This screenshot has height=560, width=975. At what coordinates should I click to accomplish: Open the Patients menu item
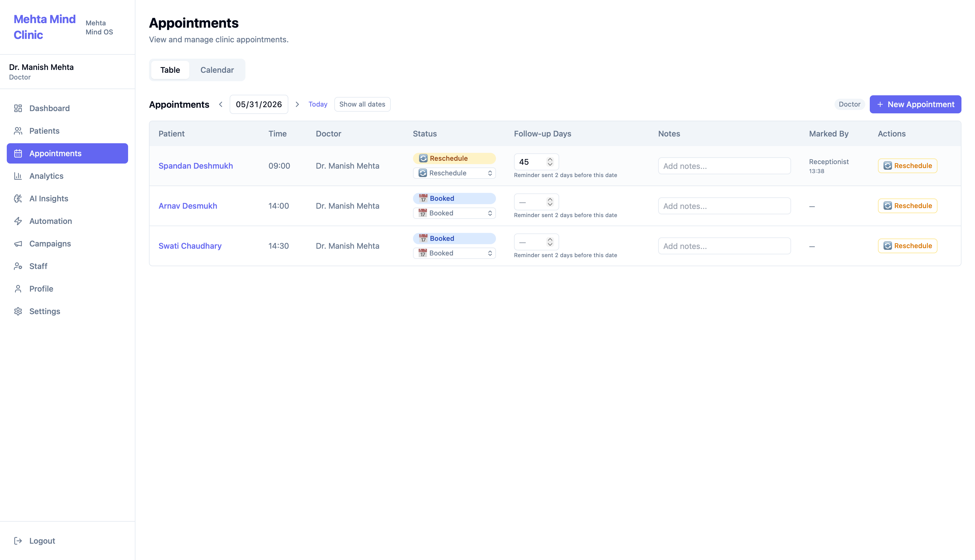click(x=67, y=131)
